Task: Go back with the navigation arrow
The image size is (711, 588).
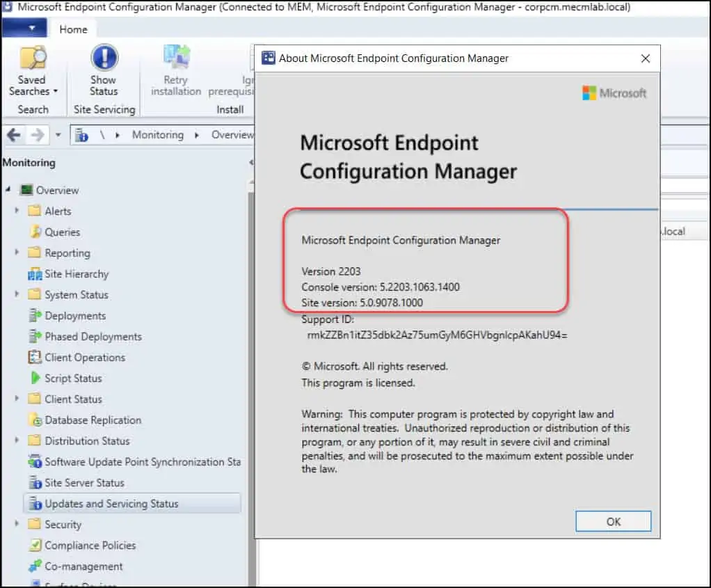Action: click(14, 135)
